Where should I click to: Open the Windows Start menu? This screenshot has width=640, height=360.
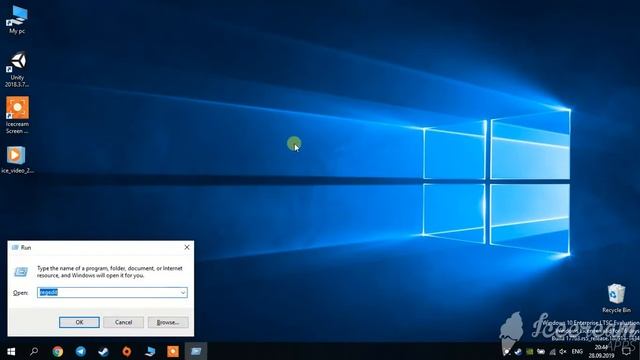pyautogui.click(x=11, y=351)
